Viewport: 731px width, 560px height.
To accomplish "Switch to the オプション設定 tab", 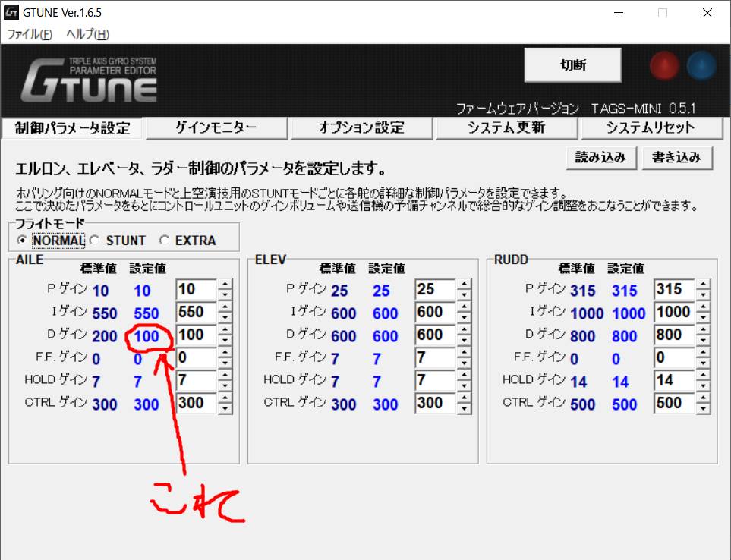I will coord(362,127).
